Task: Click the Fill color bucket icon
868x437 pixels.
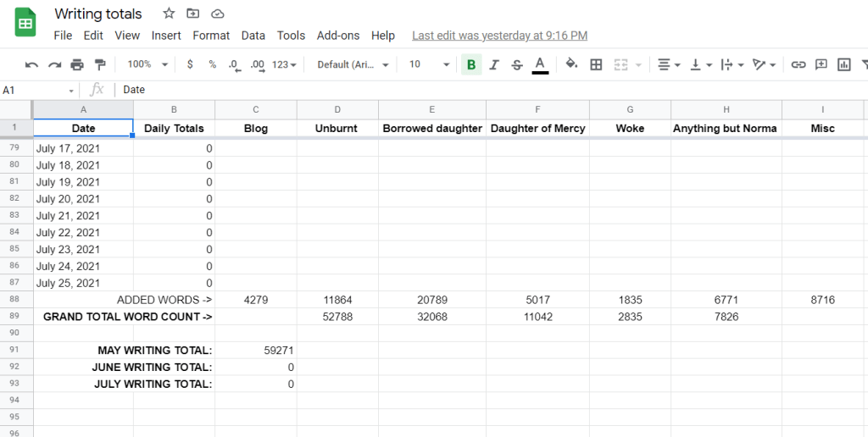Action: (x=571, y=64)
